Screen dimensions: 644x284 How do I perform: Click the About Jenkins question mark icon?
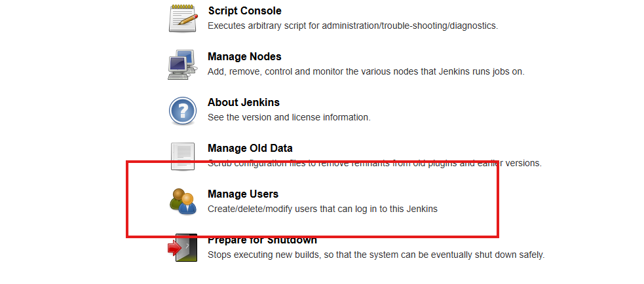pos(183,111)
